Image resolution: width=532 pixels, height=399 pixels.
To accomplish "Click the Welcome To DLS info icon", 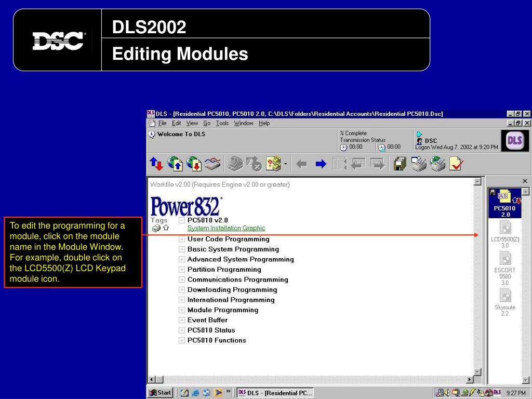I will 152,135.
